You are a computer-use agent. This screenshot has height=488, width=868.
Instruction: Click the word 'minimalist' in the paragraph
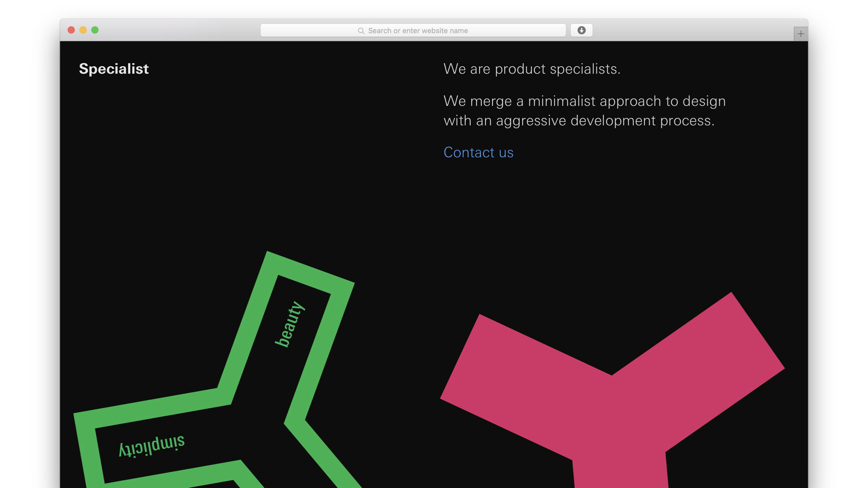click(561, 101)
